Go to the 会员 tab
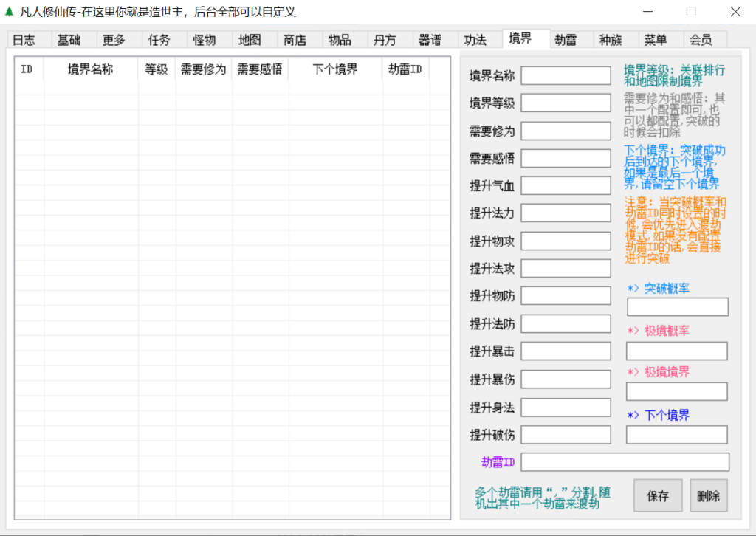This screenshot has height=536, width=756. point(701,40)
